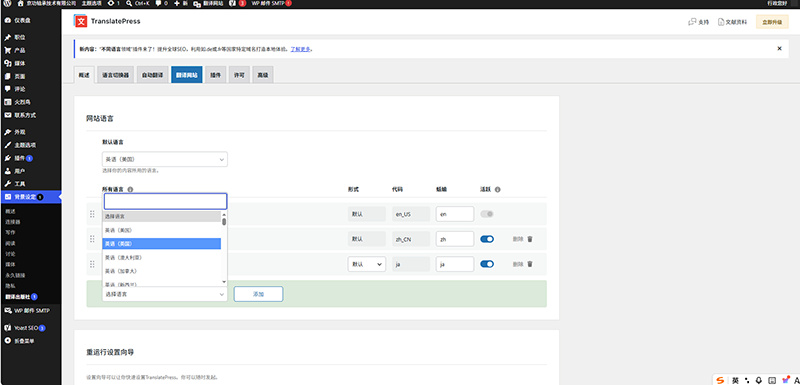Show info tooltip next to 所有语言
This screenshot has width=800, height=385.
tap(130, 189)
